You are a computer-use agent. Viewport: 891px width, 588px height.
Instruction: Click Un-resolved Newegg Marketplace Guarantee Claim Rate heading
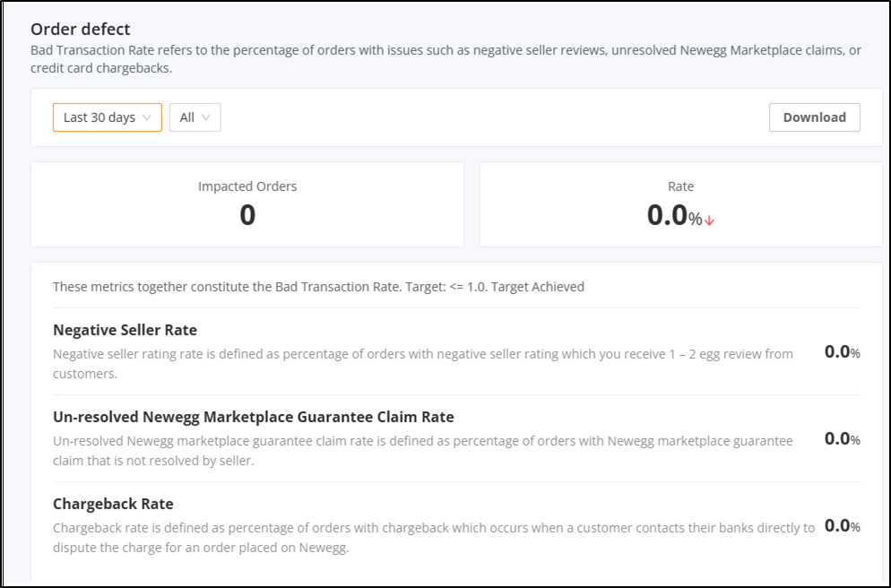(x=254, y=417)
